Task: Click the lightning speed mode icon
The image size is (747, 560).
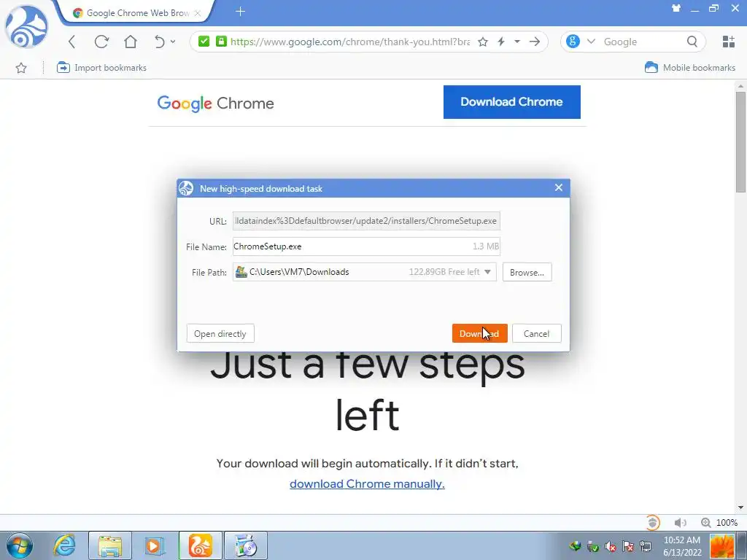Action: tap(501, 42)
